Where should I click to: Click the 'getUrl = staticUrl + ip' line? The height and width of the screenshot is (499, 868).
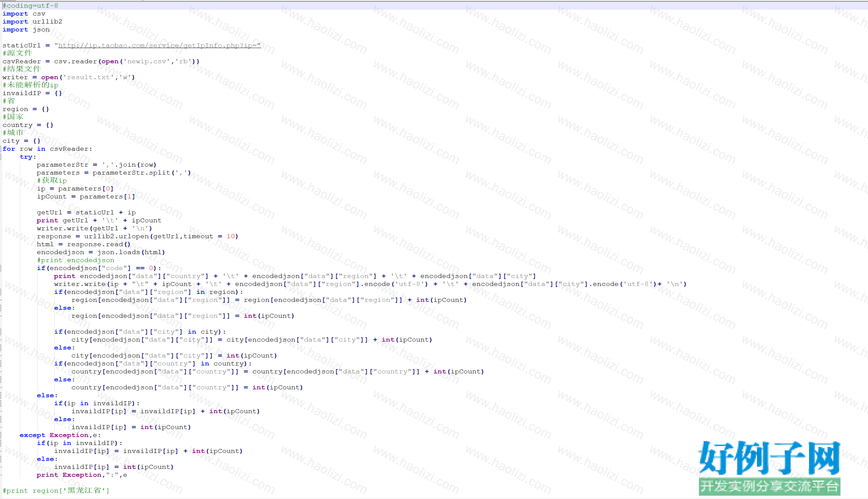click(x=87, y=212)
